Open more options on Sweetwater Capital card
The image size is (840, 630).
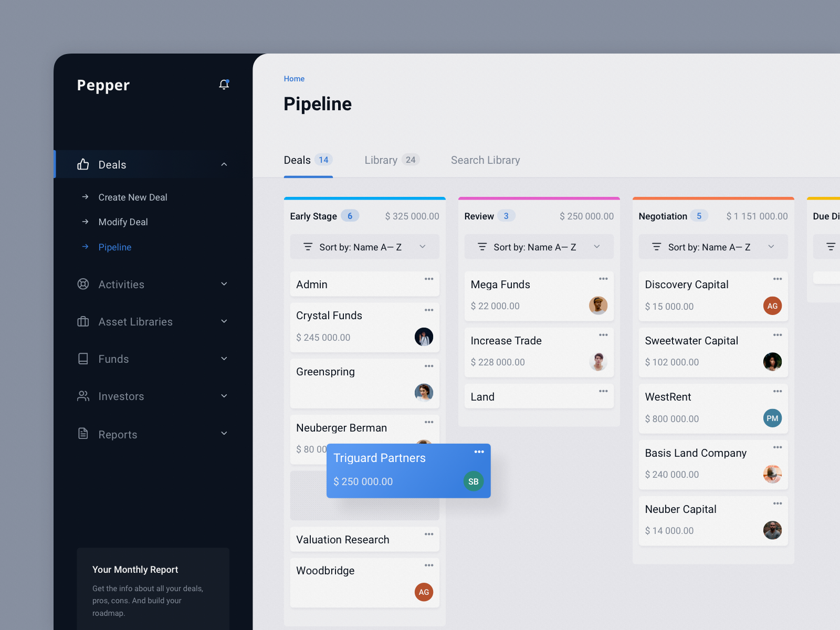pyautogui.click(x=778, y=335)
